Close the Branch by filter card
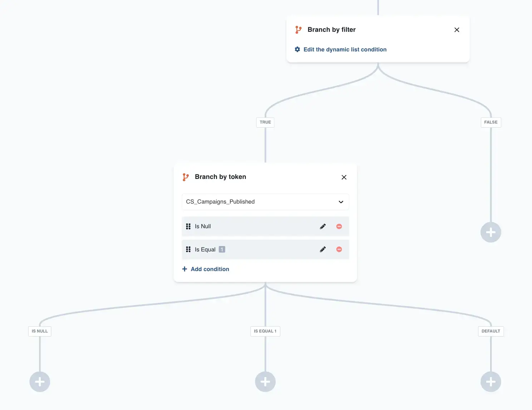 (x=457, y=30)
